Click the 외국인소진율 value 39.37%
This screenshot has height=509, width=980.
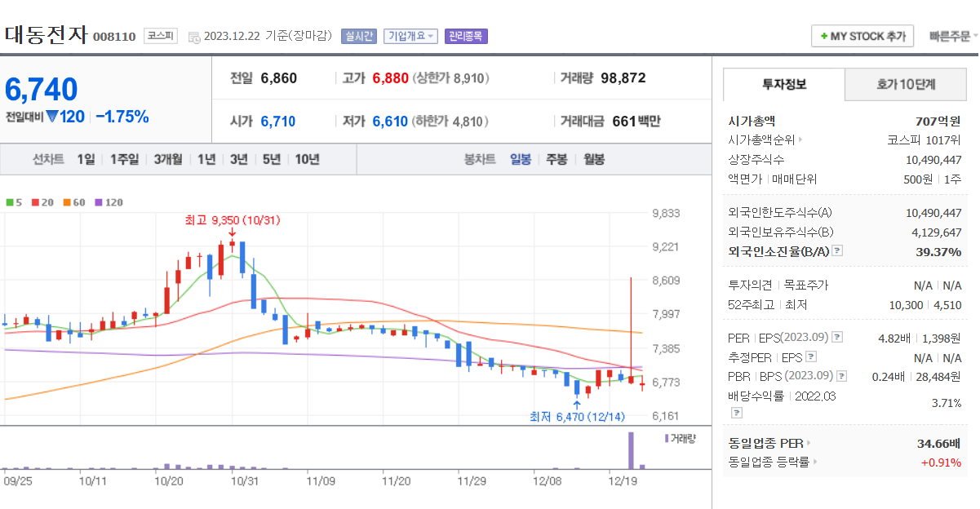coord(938,252)
